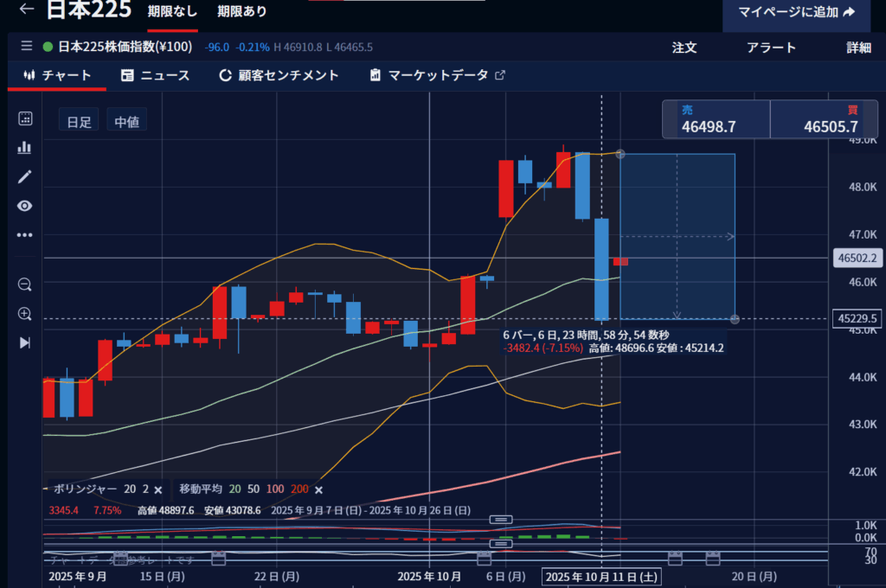
Task: Zoom in the chart with magnifier plus
Action: 25,314
